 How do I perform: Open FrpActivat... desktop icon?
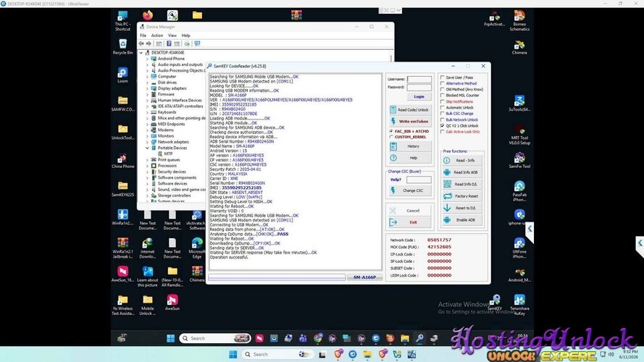point(494,19)
